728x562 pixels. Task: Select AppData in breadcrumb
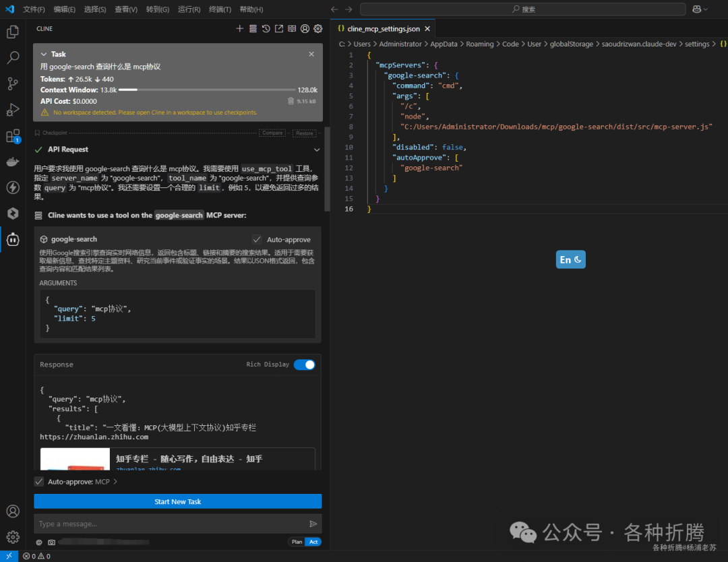pos(444,44)
